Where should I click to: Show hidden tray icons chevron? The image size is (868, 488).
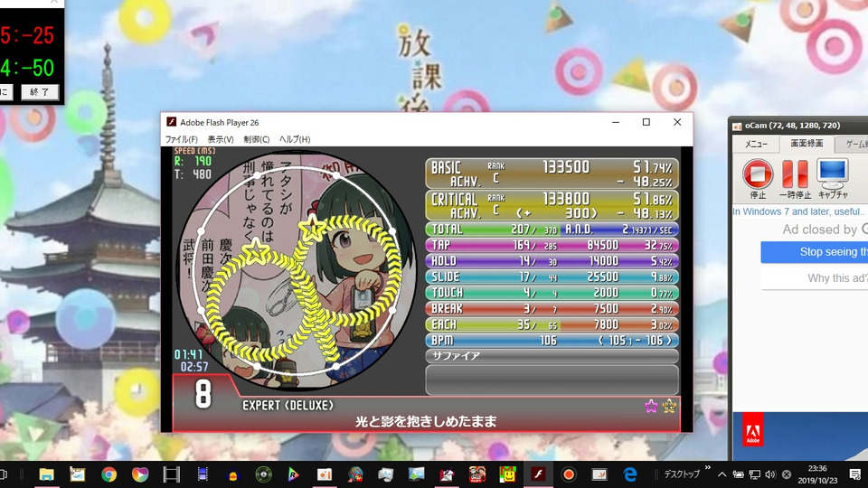click(722, 474)
